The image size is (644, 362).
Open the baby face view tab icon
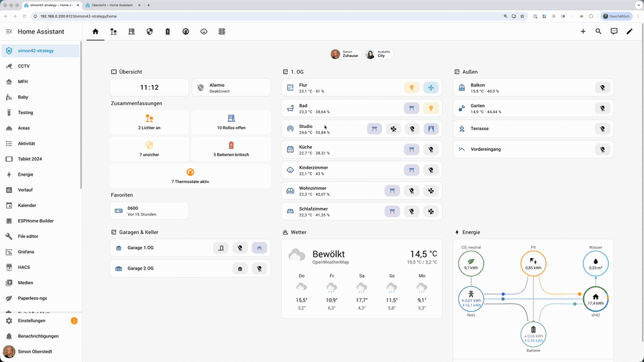[204, 32]
